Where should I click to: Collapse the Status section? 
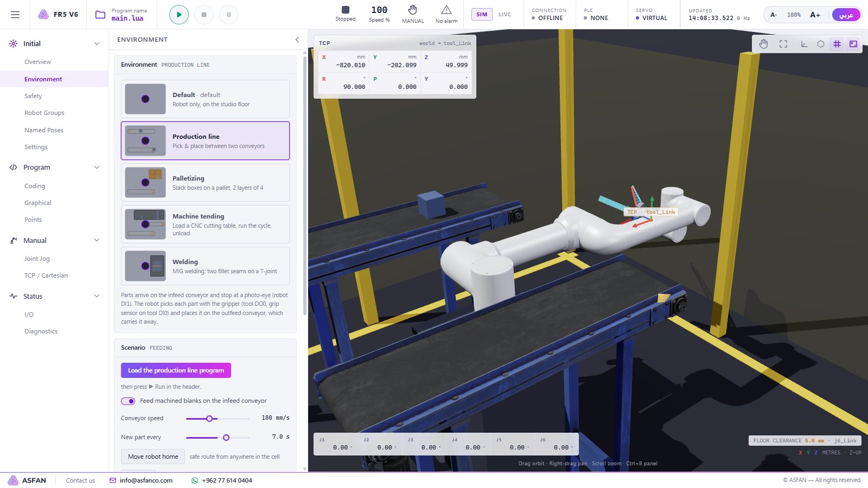point(97,297)
